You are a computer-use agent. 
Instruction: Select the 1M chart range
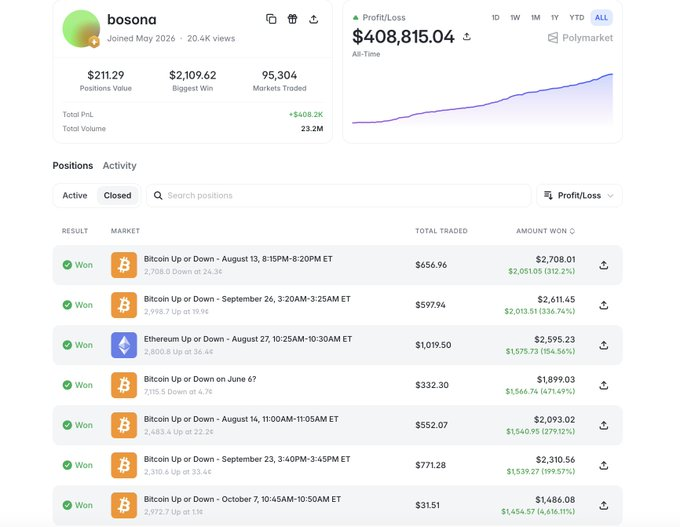[536, 18]
